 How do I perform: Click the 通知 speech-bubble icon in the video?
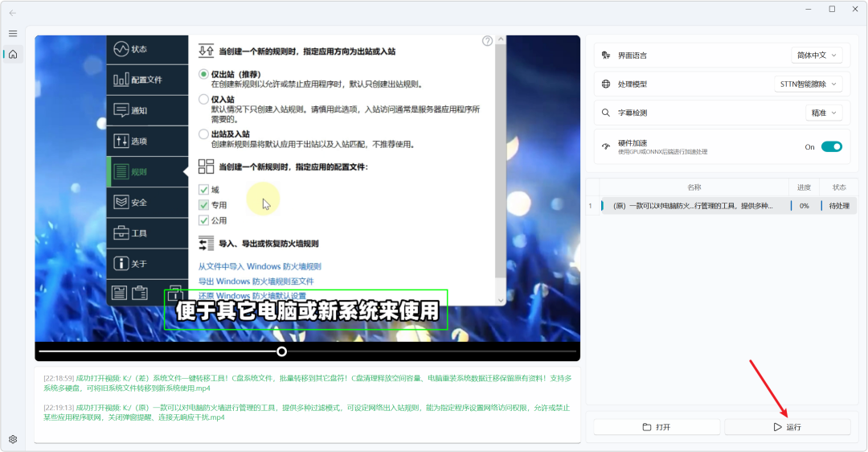point(121,110)
